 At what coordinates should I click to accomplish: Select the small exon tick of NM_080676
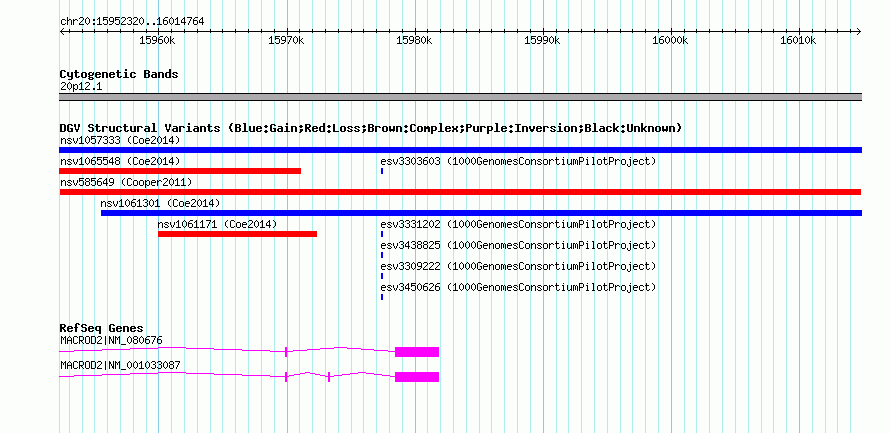[x=286, y=352]
